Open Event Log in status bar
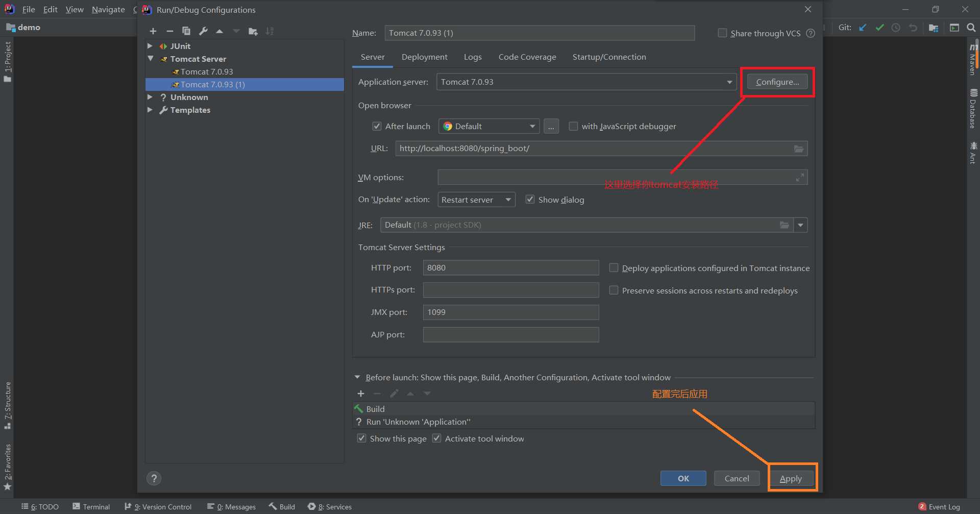The width and height of the screenshot is (980, 514). click(939, 506)
